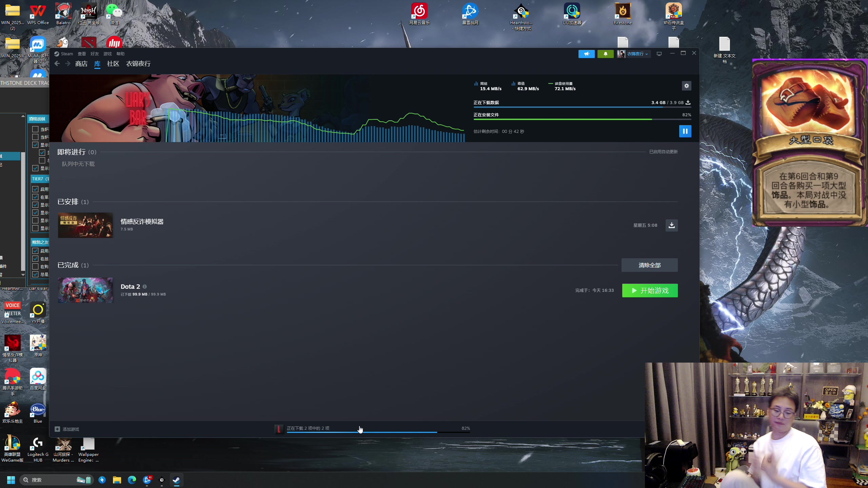
Task: Open the 好友 menu
Action: pos(95,54)
